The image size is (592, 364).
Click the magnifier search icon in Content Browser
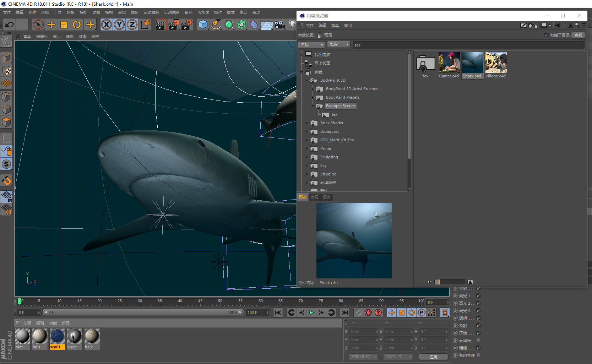click(577, 26)
